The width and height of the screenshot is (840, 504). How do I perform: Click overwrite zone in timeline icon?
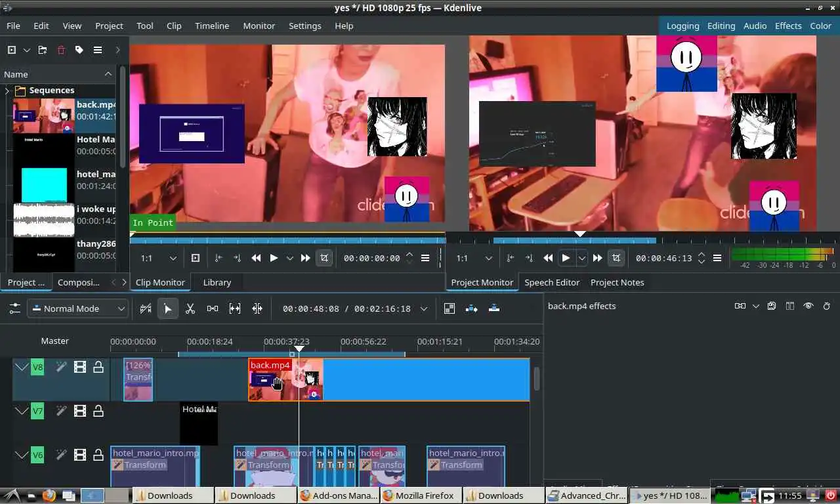[x=494, y=308]
